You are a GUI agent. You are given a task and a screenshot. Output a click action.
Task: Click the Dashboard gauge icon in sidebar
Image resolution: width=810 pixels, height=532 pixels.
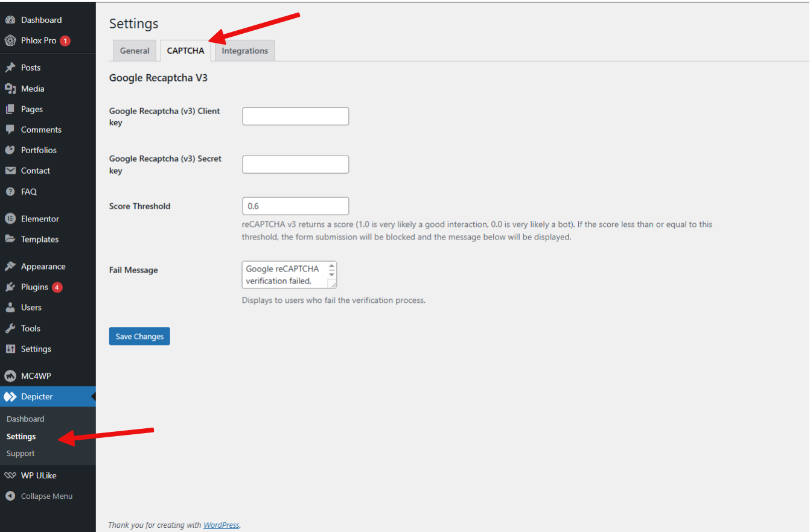pos(10,20)
